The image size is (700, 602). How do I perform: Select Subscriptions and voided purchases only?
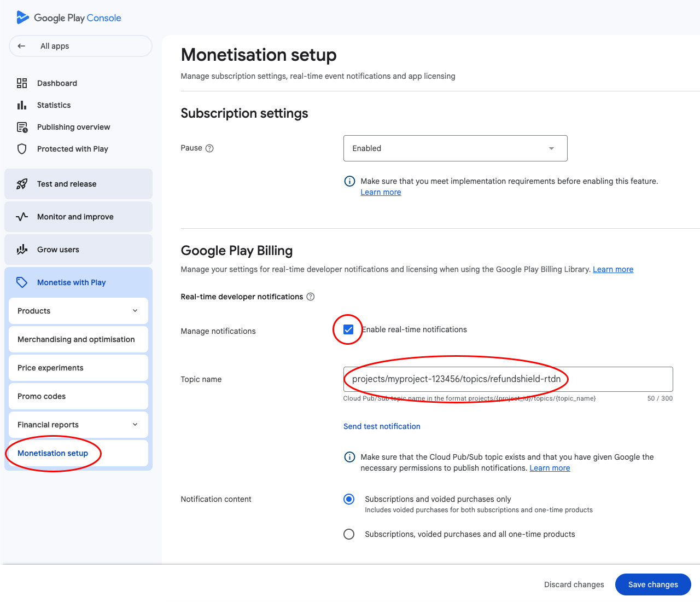click(x=349, y=499)
